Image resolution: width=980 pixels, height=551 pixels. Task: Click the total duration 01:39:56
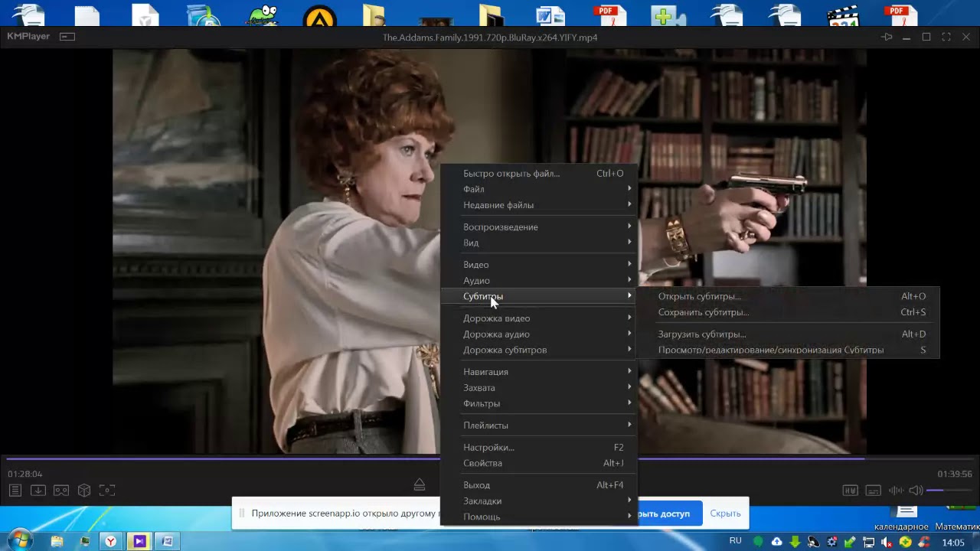click(x=955, y=474)
